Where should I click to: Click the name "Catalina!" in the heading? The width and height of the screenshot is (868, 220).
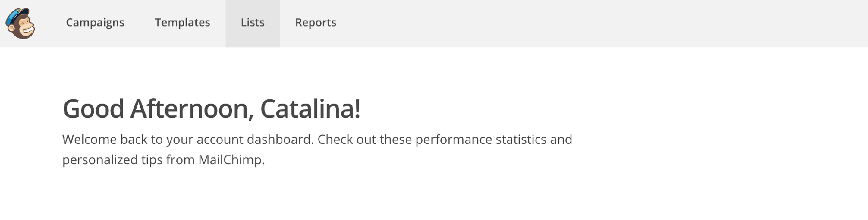(x=310, y=109)
